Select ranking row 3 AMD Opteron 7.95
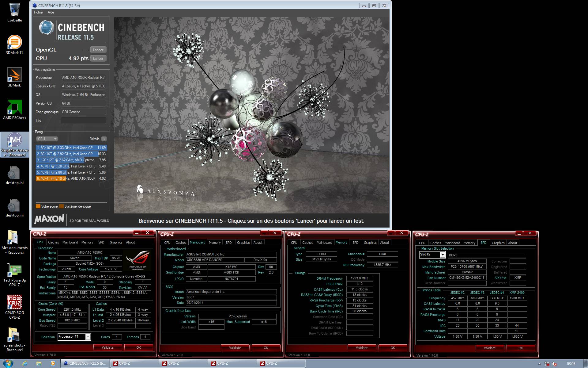The width and height of the screenshot is (588, 368). pos(71,160)
